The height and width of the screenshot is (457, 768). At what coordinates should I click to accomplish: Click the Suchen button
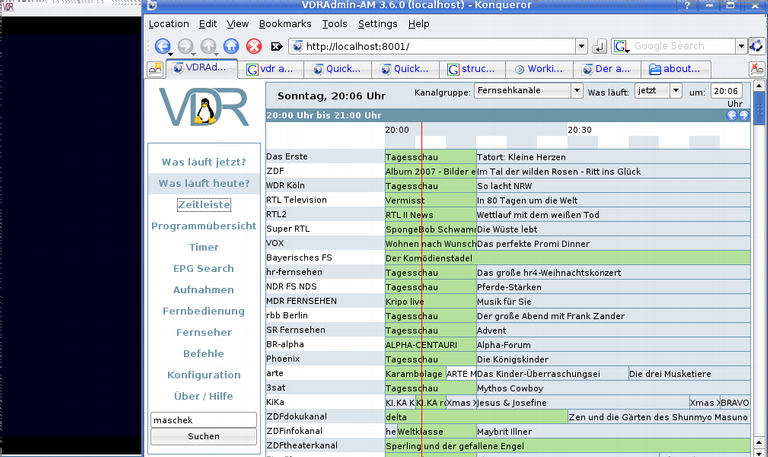point(204,436)
